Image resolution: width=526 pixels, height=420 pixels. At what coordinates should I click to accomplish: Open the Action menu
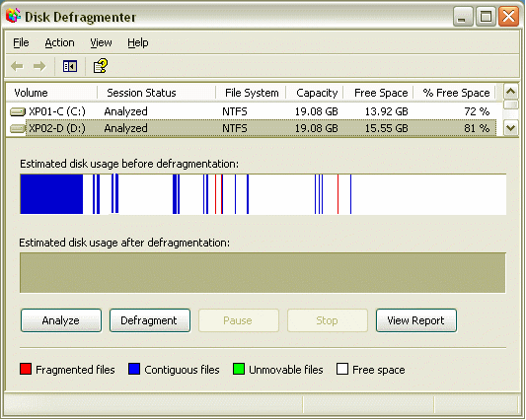point(60,43)
